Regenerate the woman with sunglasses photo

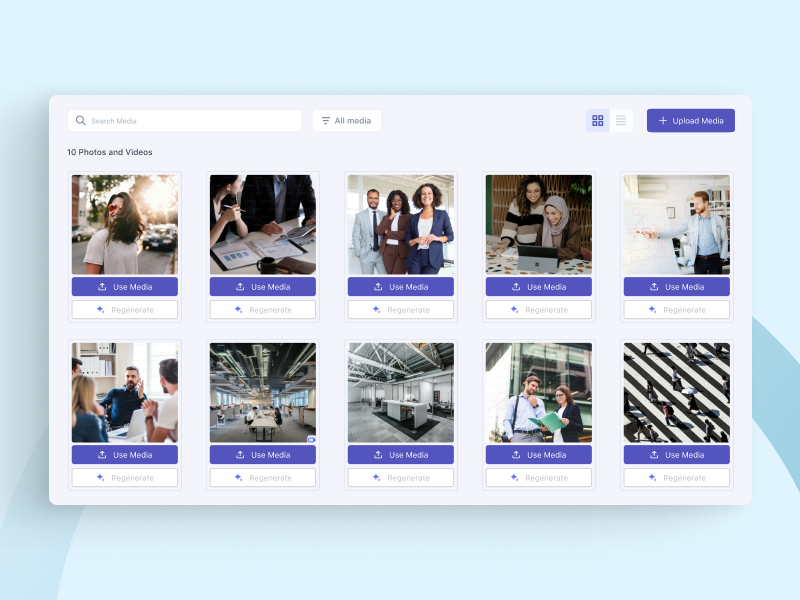pos(124,310)
